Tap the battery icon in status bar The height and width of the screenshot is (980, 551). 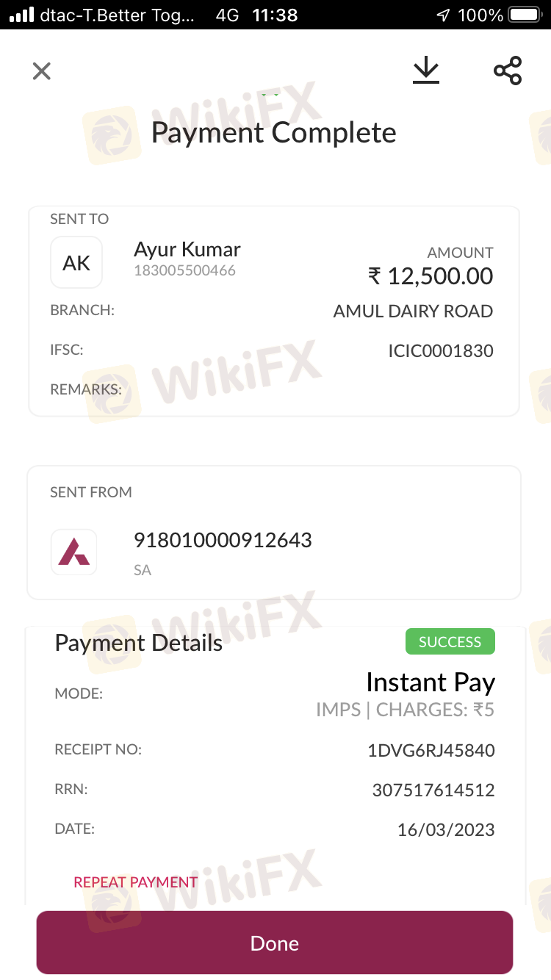(x=525, y=15)
